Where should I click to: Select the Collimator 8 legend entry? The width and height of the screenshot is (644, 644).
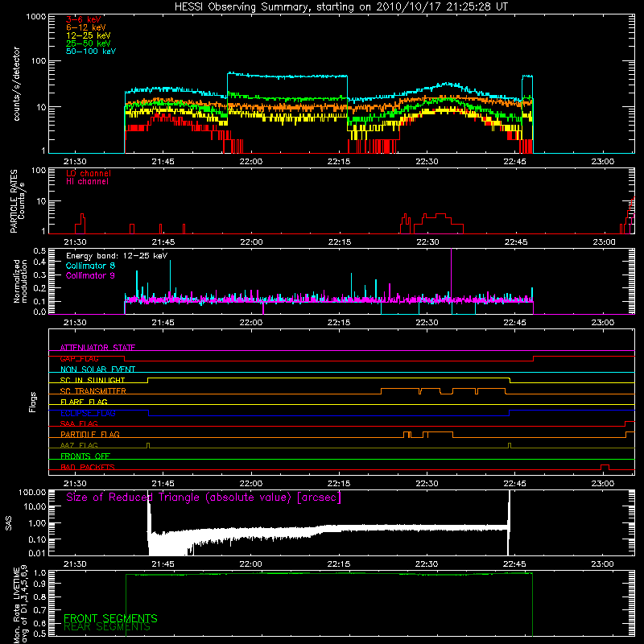[x=90, y=266]
